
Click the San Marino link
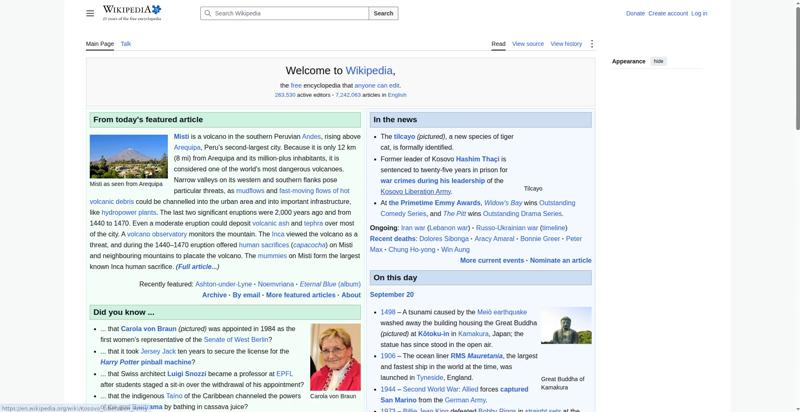(x=398, y=400)
